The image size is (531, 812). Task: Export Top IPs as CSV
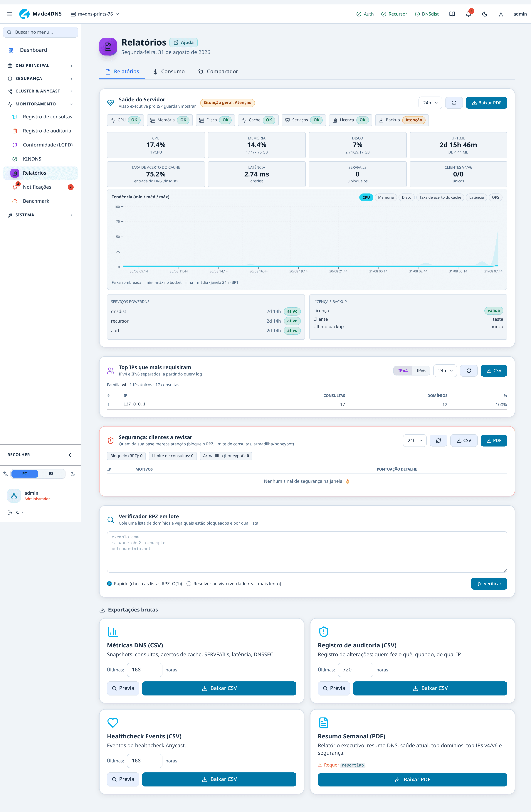tap(494, 370)
